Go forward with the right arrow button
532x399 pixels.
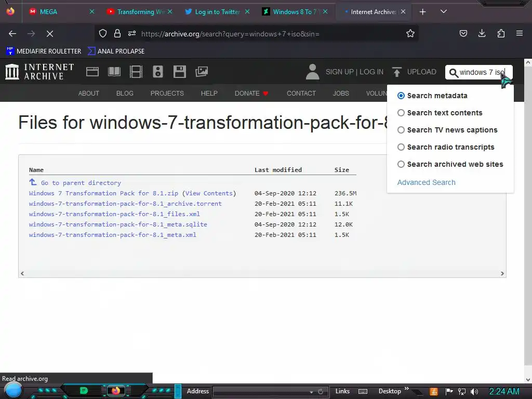[31, 34]
